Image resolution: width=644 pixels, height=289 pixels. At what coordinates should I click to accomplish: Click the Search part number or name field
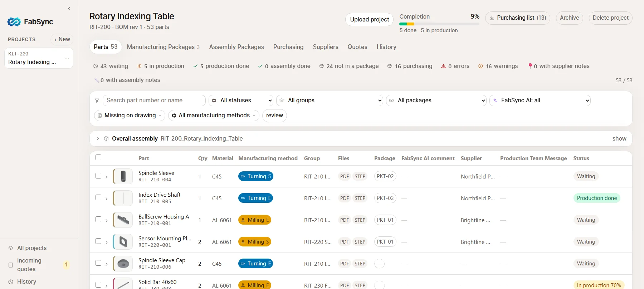154,101
